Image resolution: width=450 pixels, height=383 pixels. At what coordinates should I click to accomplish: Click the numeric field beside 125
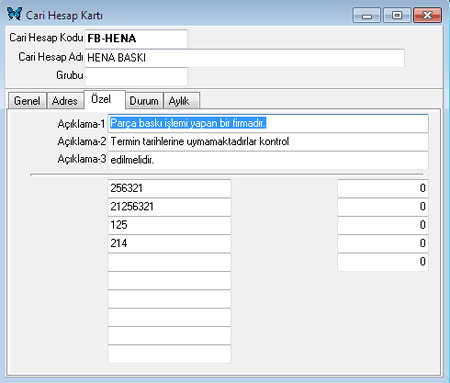(383, 225)
